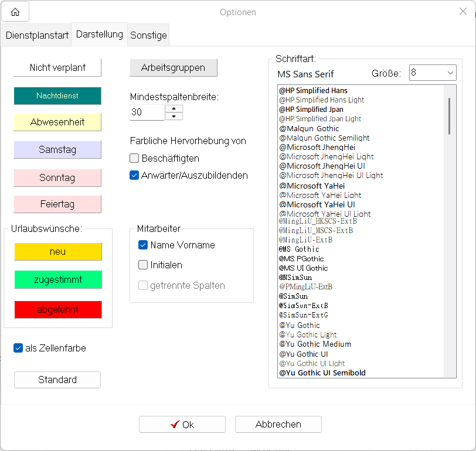Close the Optionen dialog window
The width and height of the screenshot is (476, 451).
463,12
